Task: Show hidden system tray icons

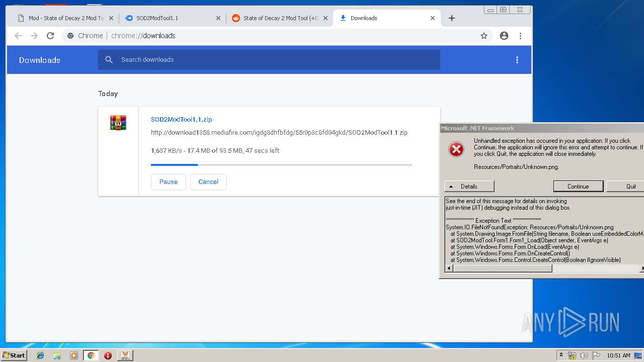Action: (x=561, y=355)
